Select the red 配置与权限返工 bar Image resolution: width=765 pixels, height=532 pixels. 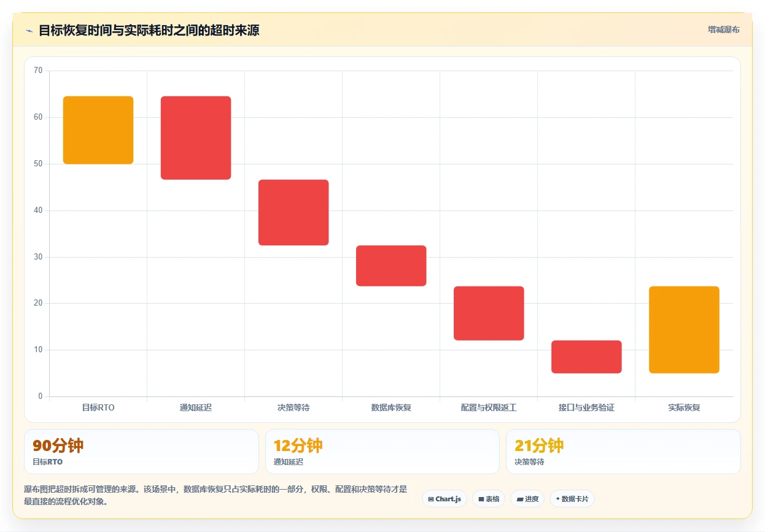pos(489,314)
